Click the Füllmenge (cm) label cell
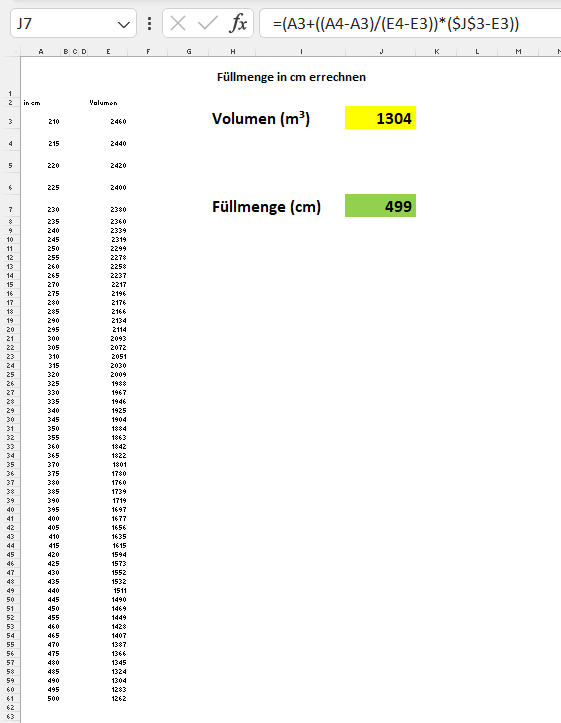Viewport: 561px width, 723px height. 266,206
